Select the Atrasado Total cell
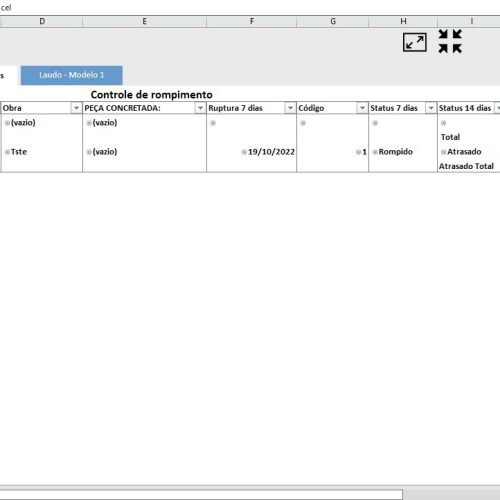The image size is (500, 500). coord(466,166)
